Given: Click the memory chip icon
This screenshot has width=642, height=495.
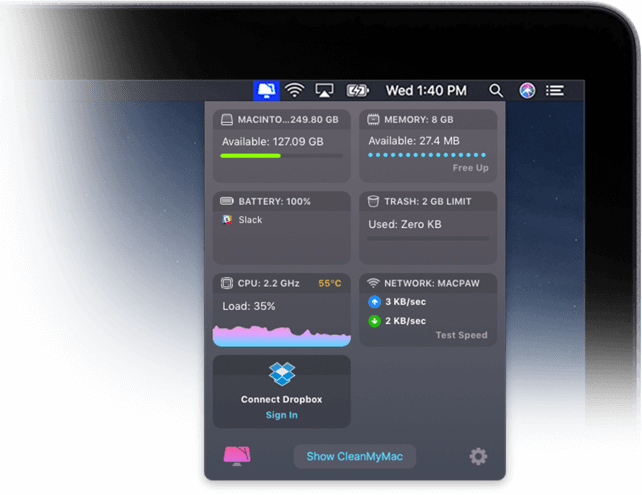Looking at the screenshot, I should point(373,120).
